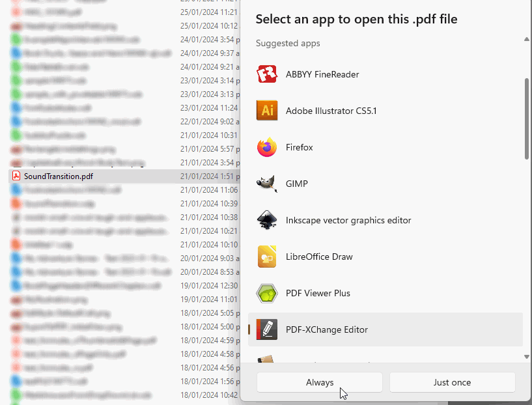This screenshot has height=405, width=532.
Task: Click the date 18/01/2024 10:42 in Explorer
Action: [209, 395]
